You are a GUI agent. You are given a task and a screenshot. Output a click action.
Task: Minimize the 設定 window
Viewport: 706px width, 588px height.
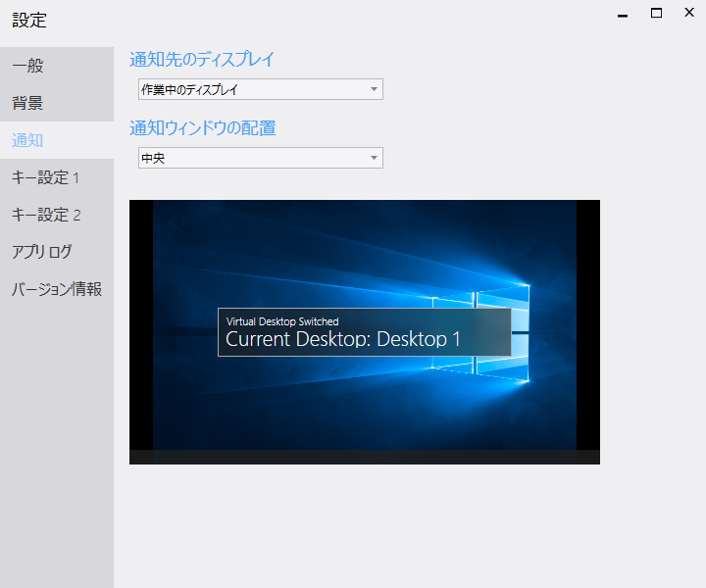[623, 14]
